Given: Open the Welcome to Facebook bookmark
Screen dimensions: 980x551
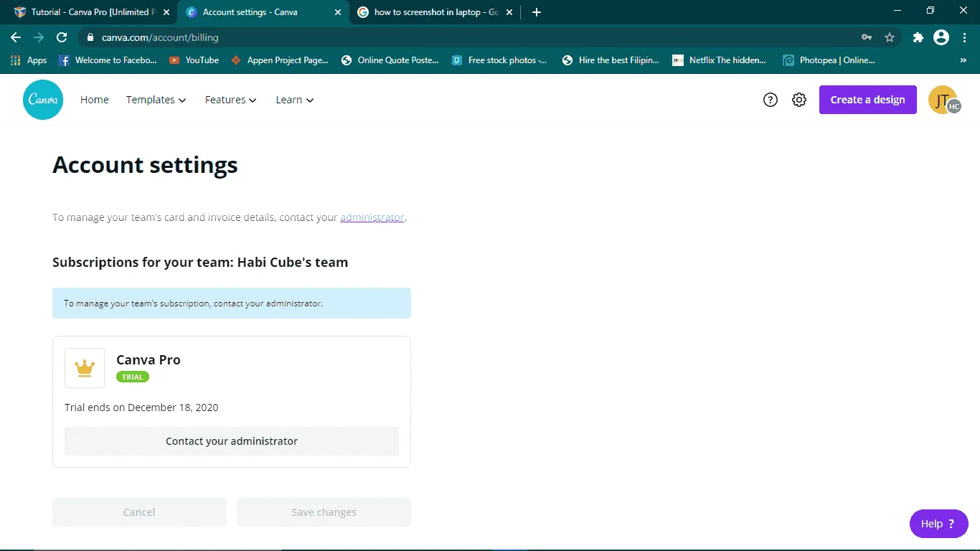Looking at the screenshot, I should pyautogui.click(x=107, y=60).
